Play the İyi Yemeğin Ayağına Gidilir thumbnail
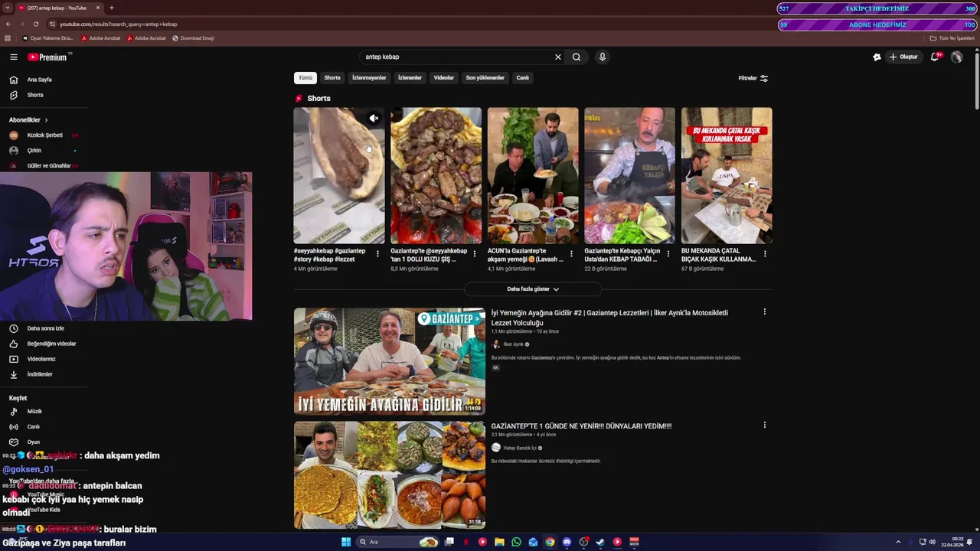 tap(390, 361)
